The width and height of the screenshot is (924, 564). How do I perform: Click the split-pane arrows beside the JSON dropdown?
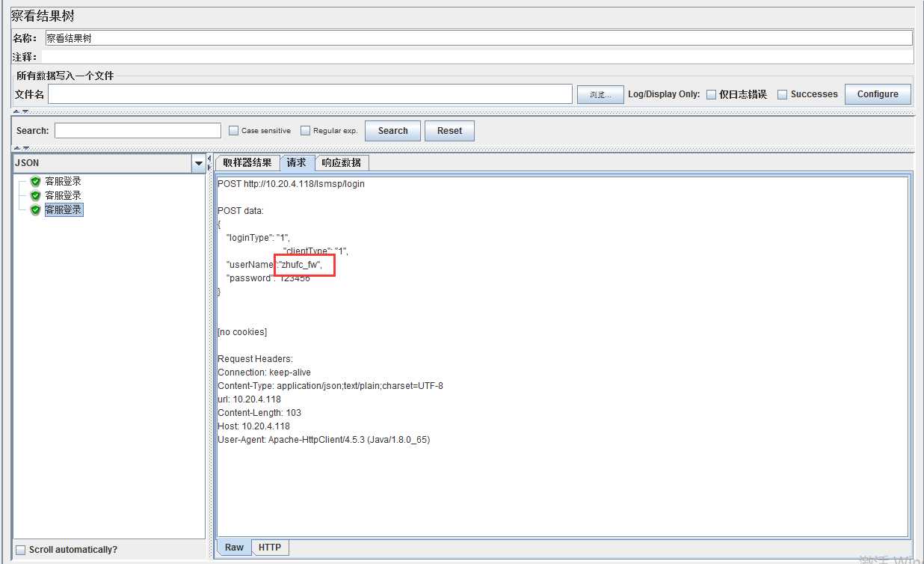click(209, 162)
